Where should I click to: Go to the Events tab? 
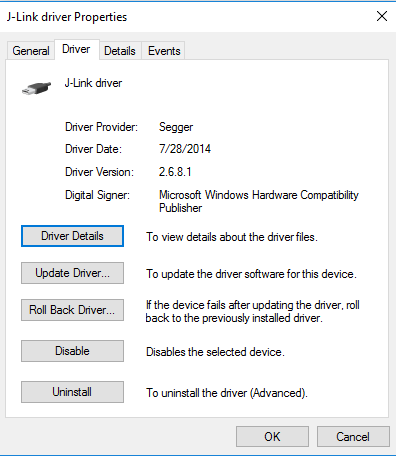pyautogui.click(x=164, y=51)
